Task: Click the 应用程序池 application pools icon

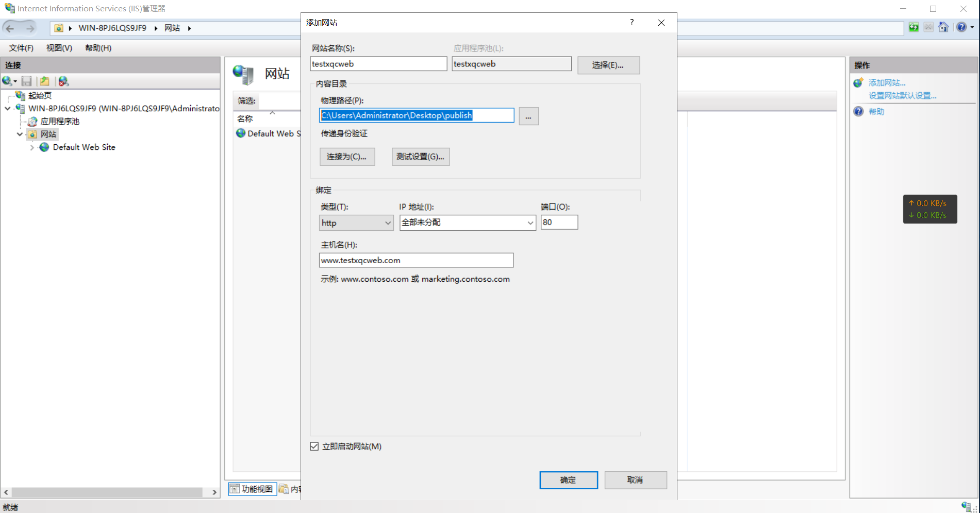Action: click(x=32, y=121)
